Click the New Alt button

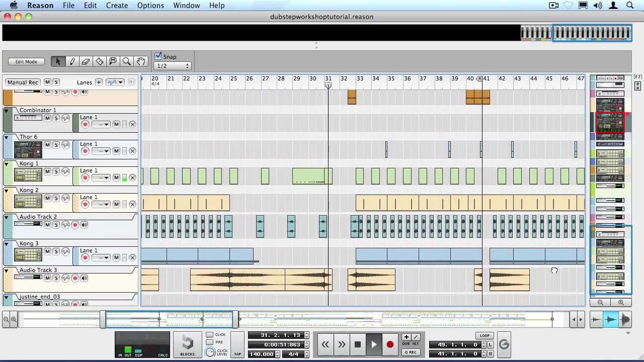click(416, 337)
